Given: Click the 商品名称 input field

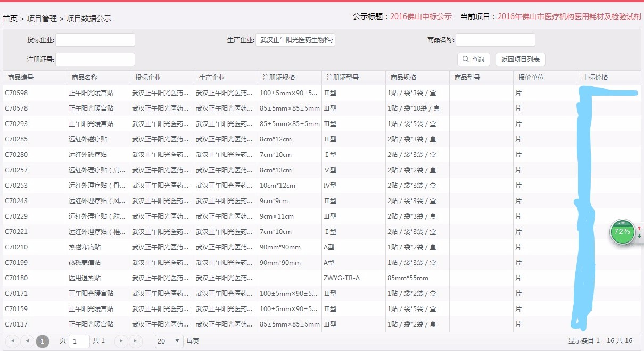Looking at the screenshot, I should click(496, 40).
